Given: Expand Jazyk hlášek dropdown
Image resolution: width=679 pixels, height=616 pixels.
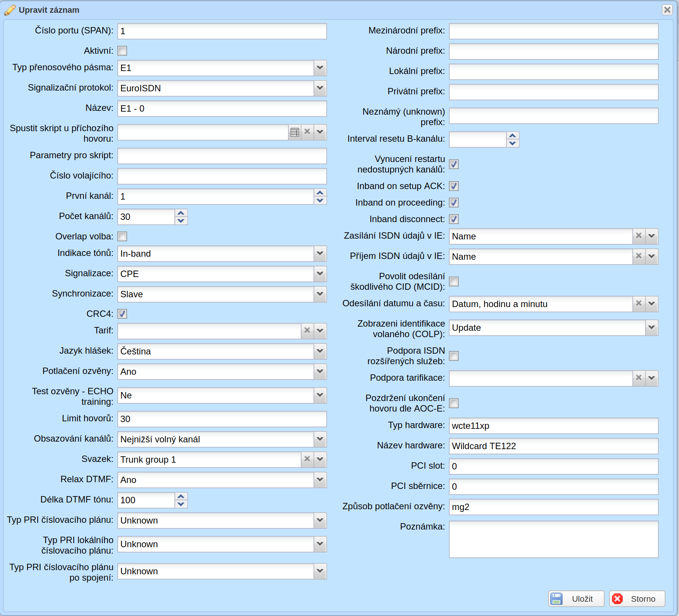Looking at the screenshot, I should [x=320, y=351].
